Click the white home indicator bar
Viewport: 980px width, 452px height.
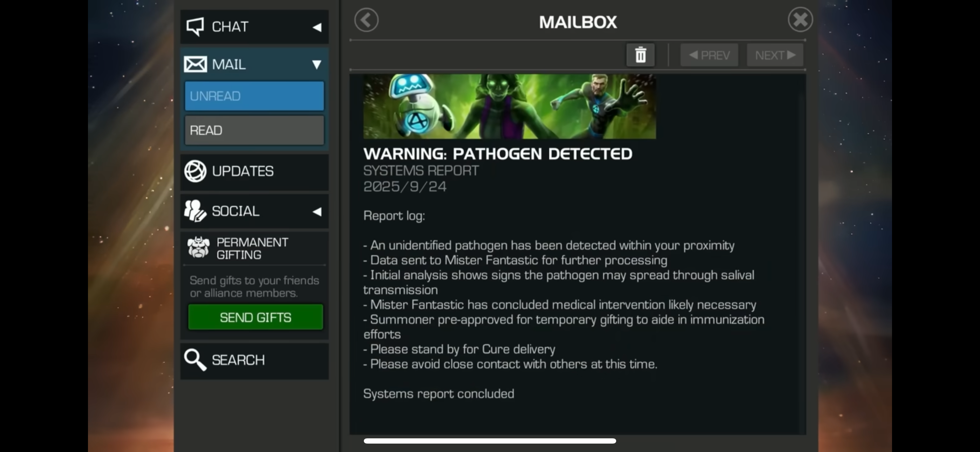pos(490,441)
